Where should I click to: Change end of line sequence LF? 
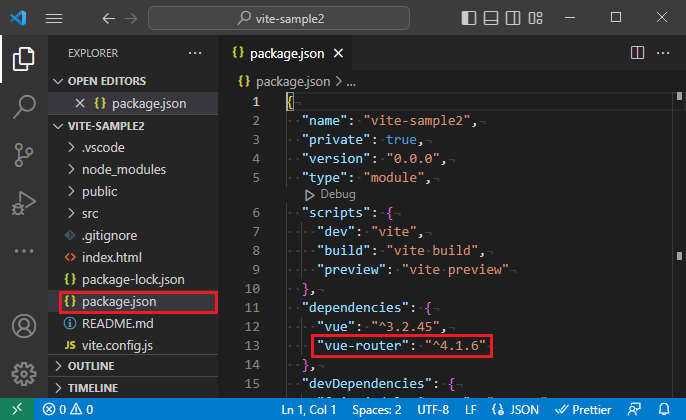(x=471, y=410)
